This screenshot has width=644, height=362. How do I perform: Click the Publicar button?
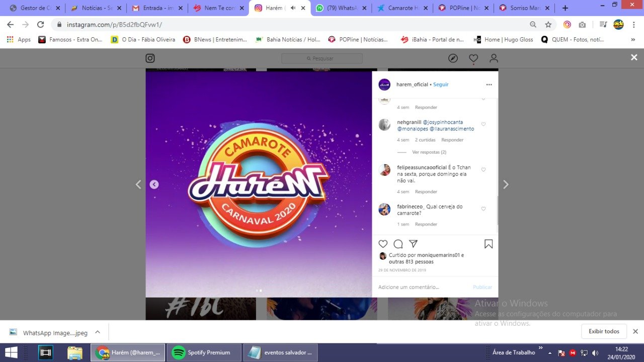(482, 287)
